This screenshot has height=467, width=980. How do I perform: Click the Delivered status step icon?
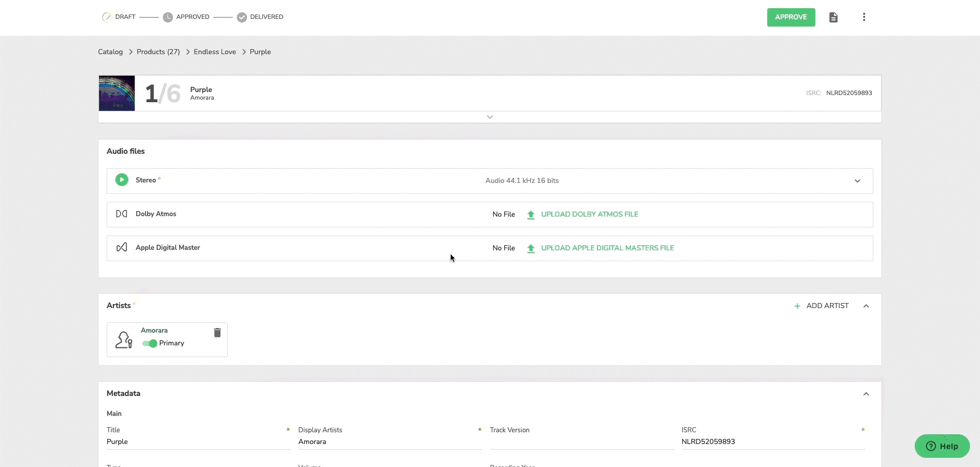[242, 17]
